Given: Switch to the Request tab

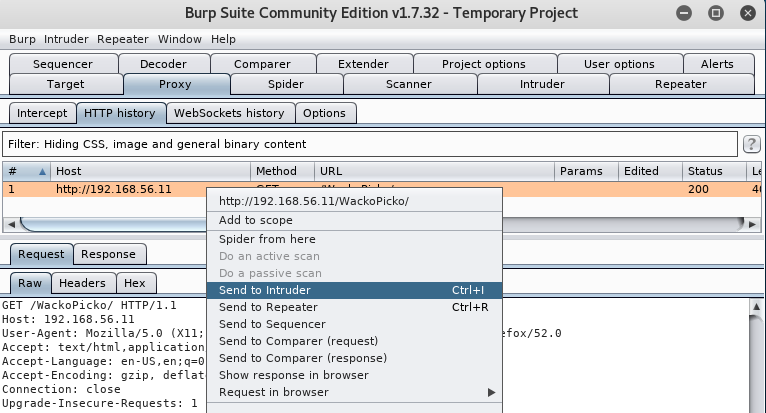Looking at the screenshot, I should point(42,255).
